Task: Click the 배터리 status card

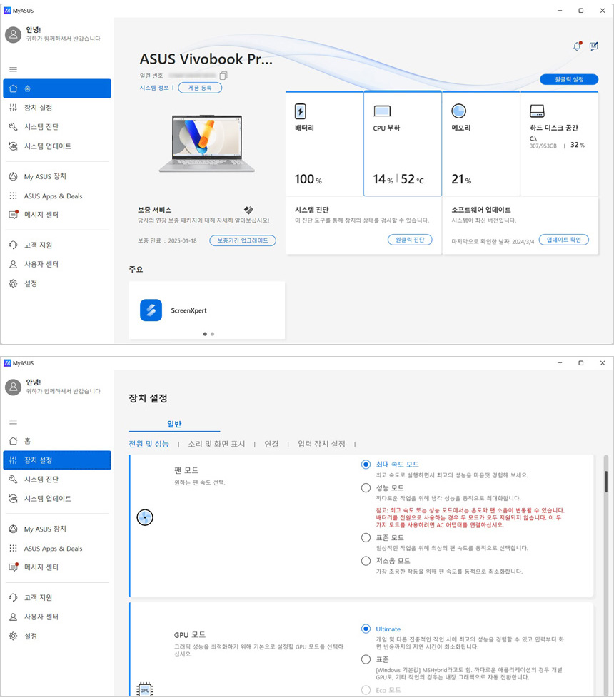Action: point(324,143)
